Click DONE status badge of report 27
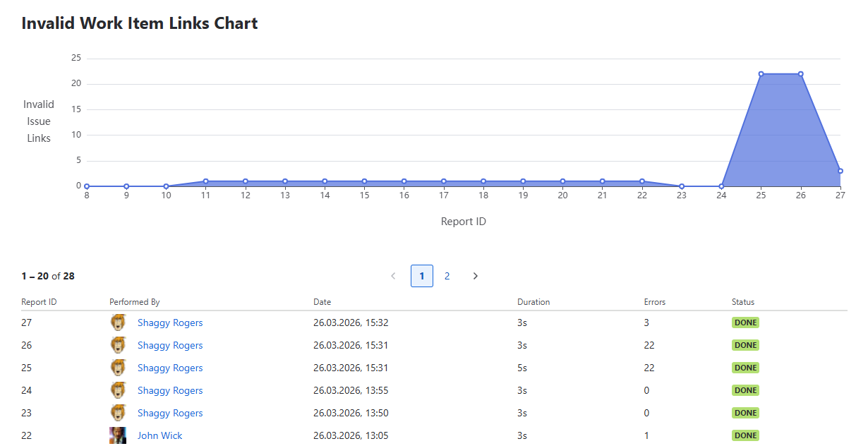Viewport: 868px width, 446px height. pyautogui.click(x=745, y=323)
